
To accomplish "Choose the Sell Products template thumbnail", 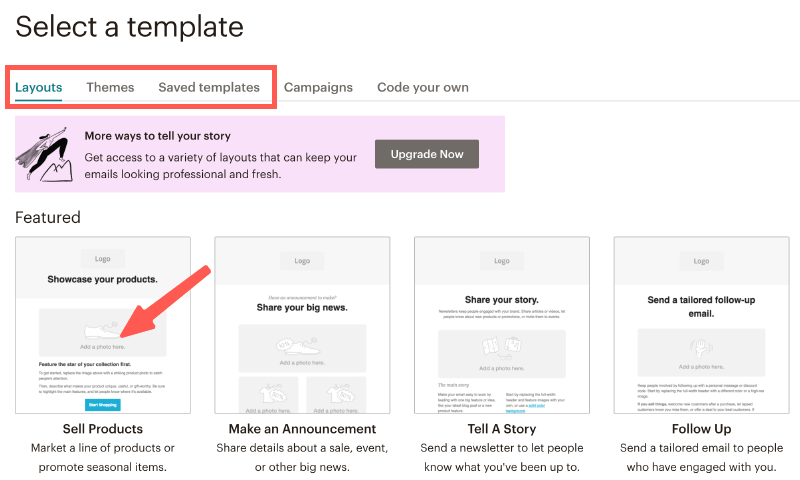I will coord(102,325).
